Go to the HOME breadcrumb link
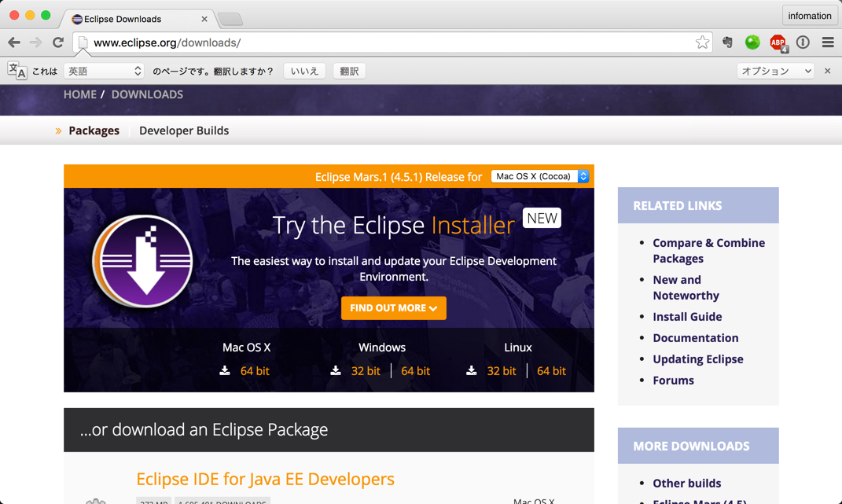This screenshot has width=842, height=504. coord(80,94)
